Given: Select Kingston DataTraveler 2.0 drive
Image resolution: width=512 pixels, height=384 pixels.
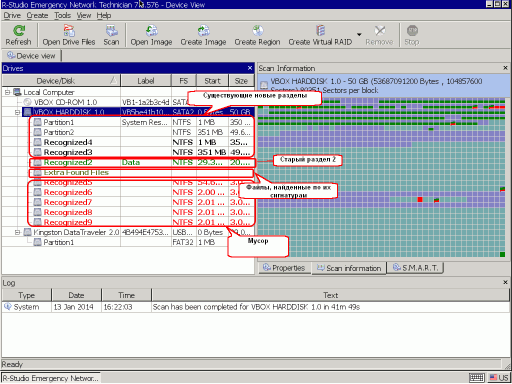Looking at the screenshot, I should coord(76,232).
